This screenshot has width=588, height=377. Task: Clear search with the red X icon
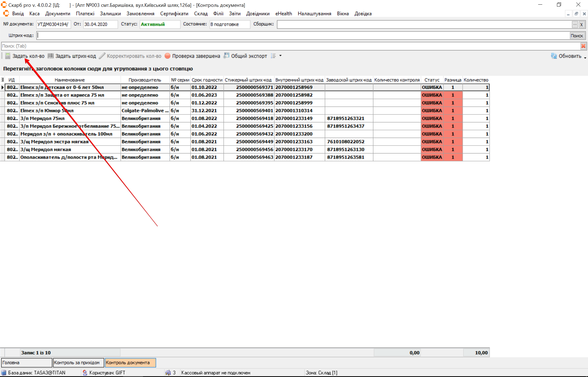tap(583, 46)
